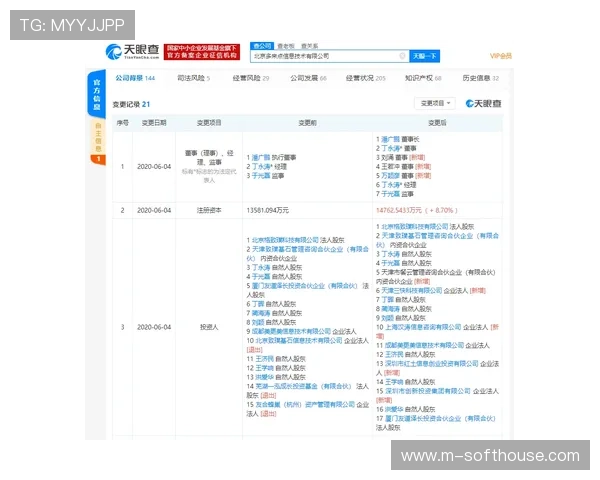Open the red 官方备案企业征信机构 banner
600x480 pixels.
point(202,52)
